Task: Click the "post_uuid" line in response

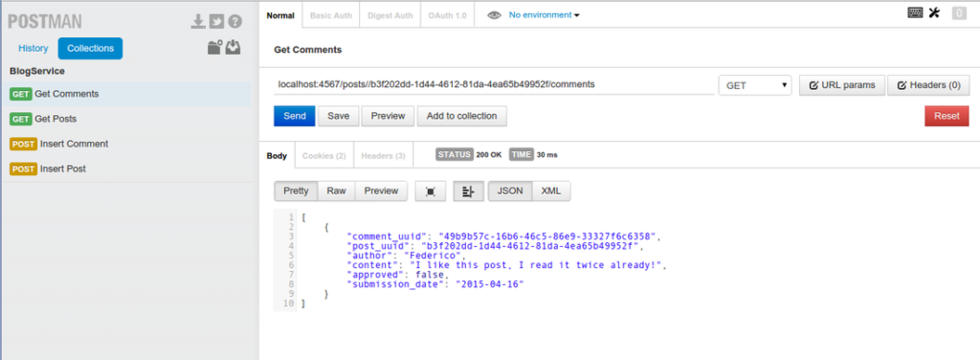Action: tap(496, 246)
